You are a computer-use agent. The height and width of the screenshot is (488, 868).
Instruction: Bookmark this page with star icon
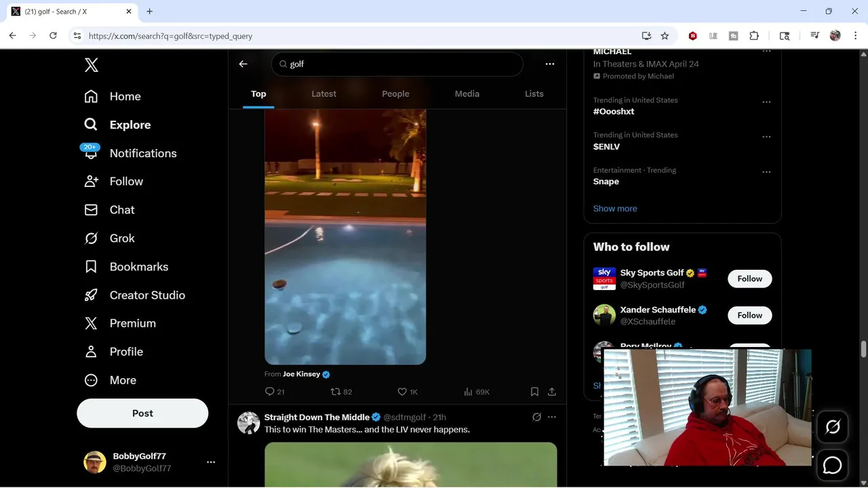665,36
